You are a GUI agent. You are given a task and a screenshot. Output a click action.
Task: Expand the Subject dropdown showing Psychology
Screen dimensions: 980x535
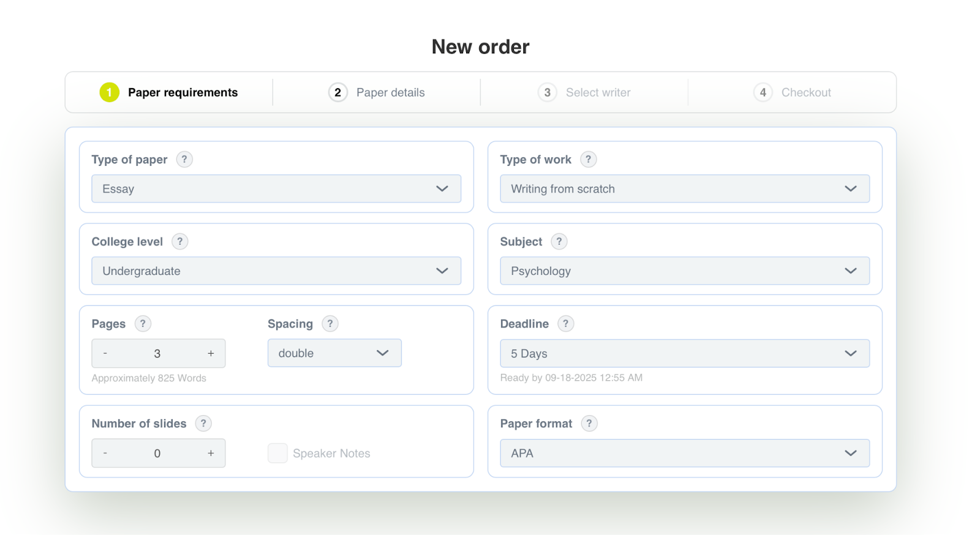pyautogui.click(x=684, y=271)
